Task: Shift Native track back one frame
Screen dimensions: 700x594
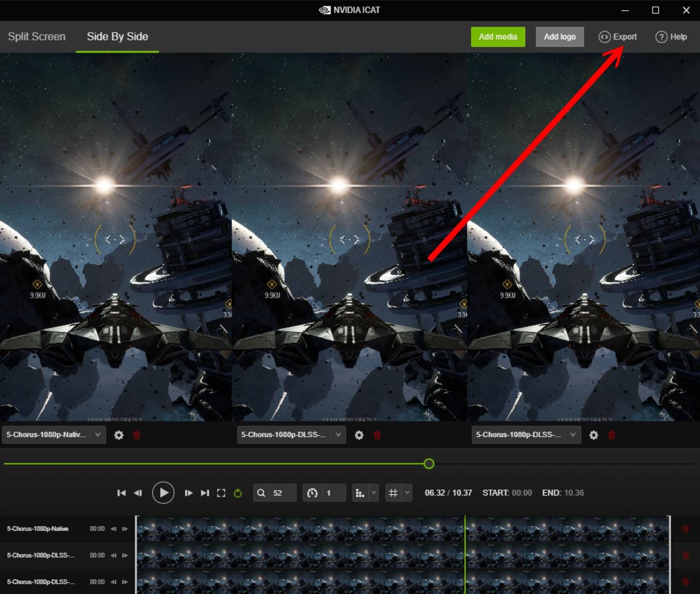Action: point(113,529)
